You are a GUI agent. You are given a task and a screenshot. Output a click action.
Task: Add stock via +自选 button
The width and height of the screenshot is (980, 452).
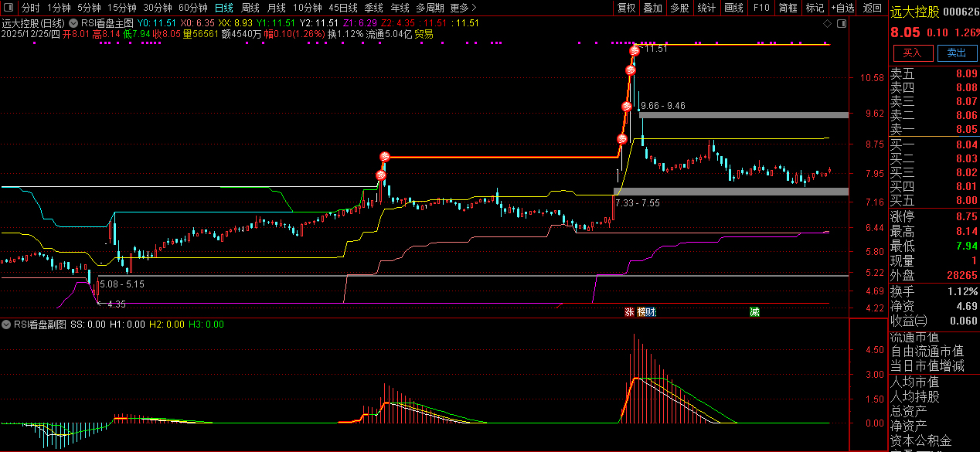coord(842,8)
